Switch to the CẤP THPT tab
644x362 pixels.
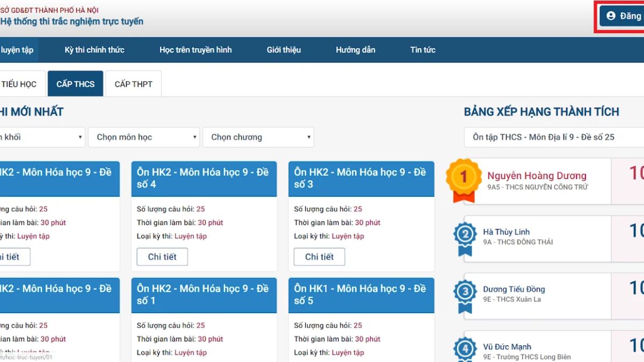(133, 83)
